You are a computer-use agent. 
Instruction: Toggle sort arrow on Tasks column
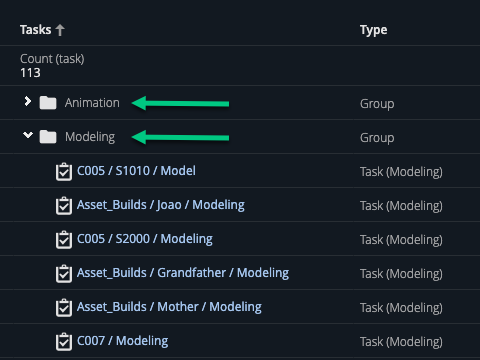[x=60, y=30]
